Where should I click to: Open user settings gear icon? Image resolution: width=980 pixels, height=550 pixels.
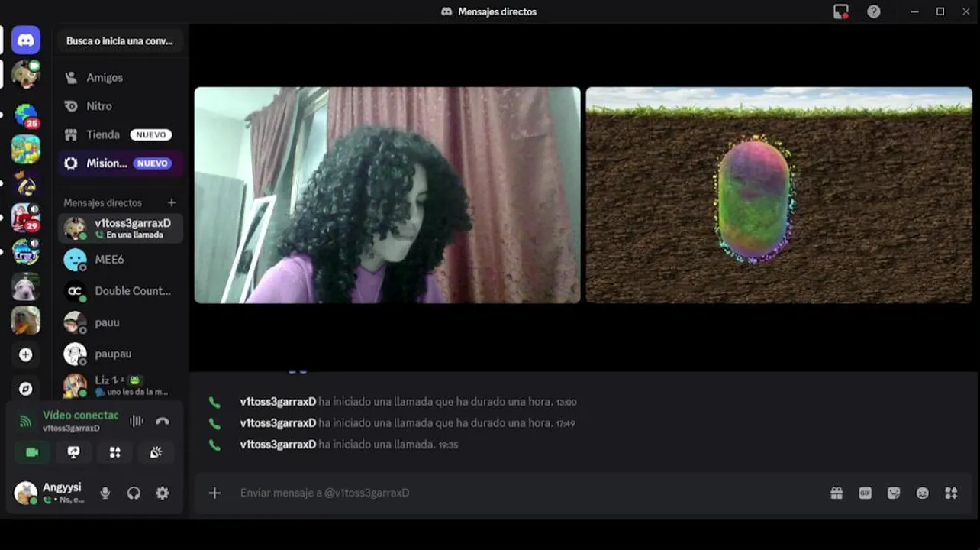163,493
